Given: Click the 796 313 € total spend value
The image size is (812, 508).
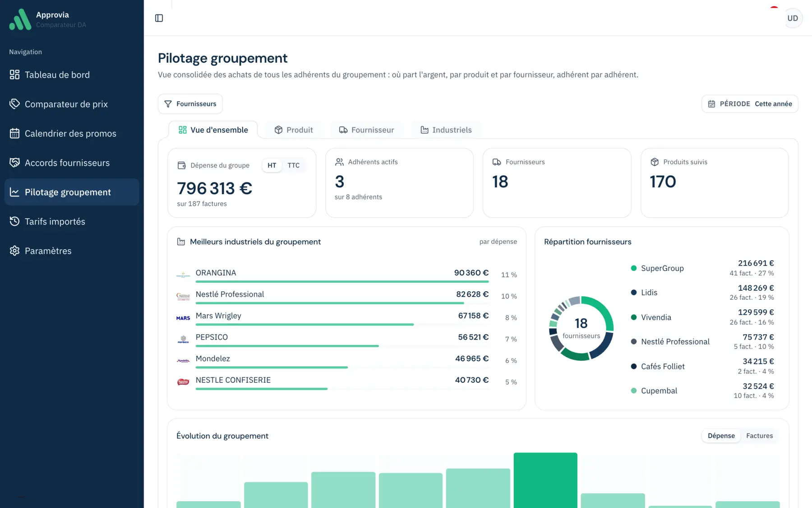Looking at the screenshot, I should click(x=215, y=188).
